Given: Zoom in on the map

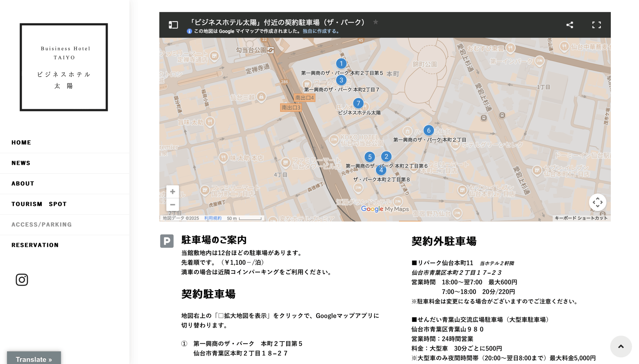Looking at the screenshot, I should click(172, 191).
